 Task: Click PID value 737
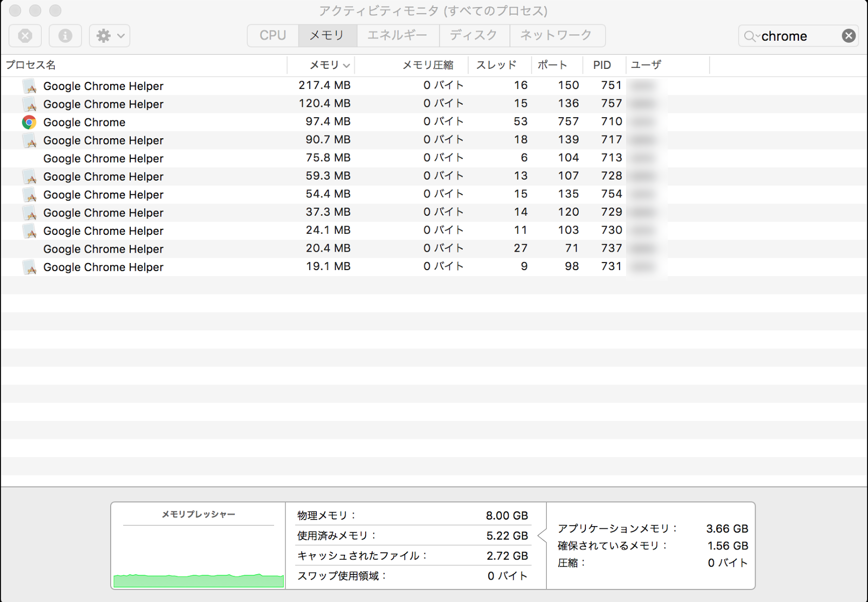pyautogui.click(x=611, y=248)
